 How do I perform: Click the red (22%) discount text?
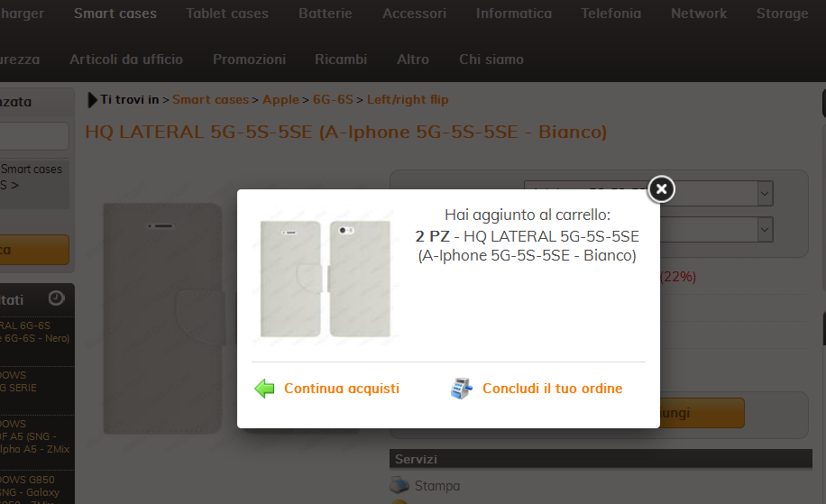click(678, 277)
